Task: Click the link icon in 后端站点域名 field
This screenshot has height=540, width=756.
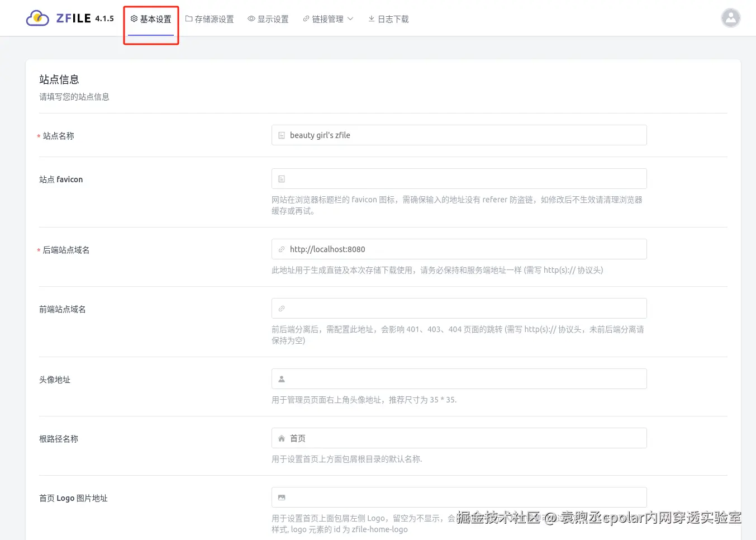Action: click(x=282, y=249)
